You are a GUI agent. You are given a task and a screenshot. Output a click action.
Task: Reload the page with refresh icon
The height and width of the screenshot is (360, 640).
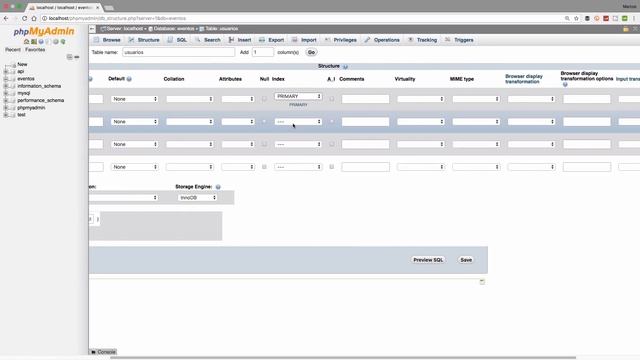pos(24,18)
